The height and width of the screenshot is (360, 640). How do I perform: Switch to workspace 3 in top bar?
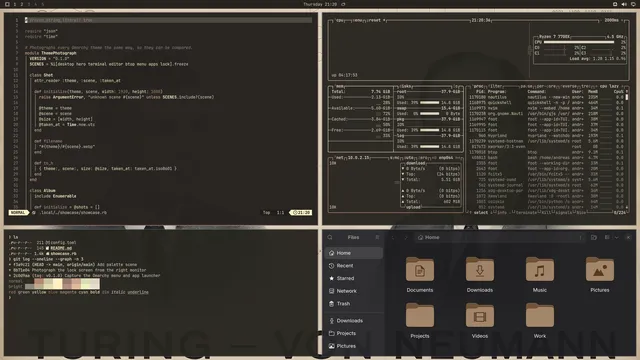coord(29,4)
